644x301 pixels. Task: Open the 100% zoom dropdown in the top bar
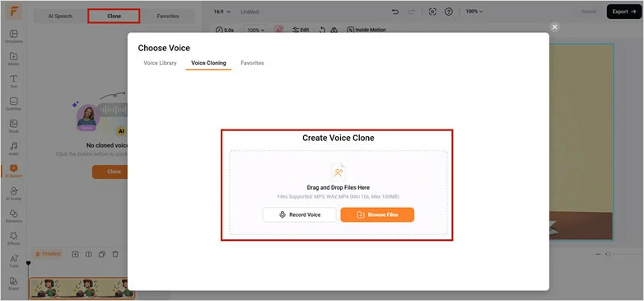pos(474,12)
